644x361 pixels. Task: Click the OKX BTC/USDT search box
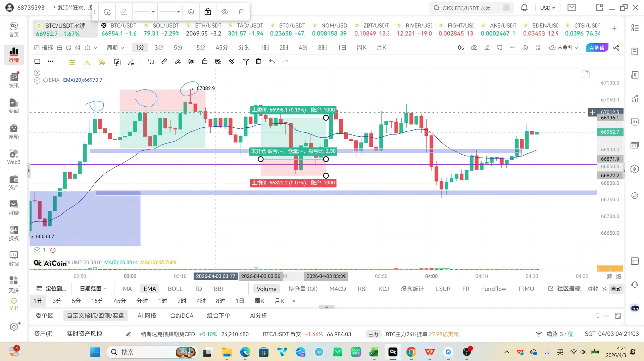(x=471, y=8)
